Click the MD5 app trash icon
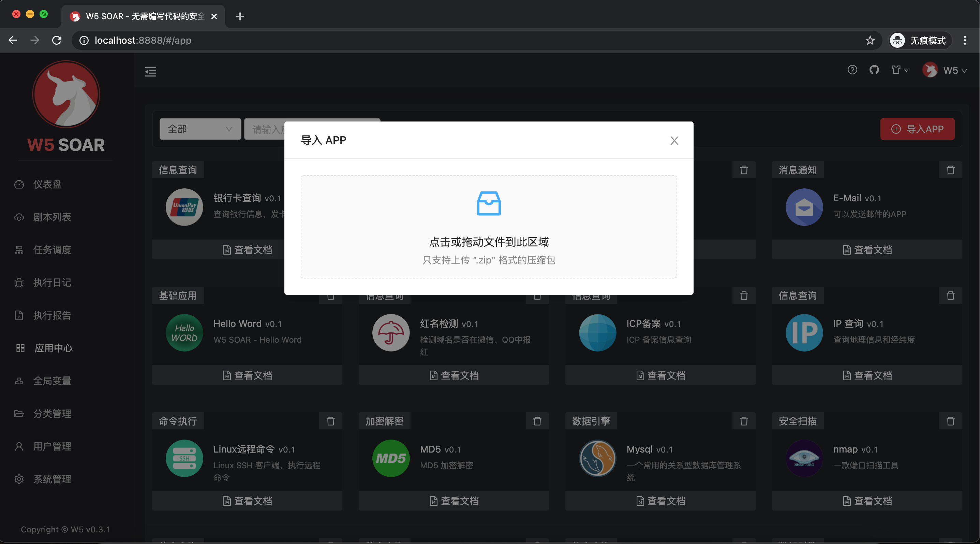980x544 pixels. (537, 421)
